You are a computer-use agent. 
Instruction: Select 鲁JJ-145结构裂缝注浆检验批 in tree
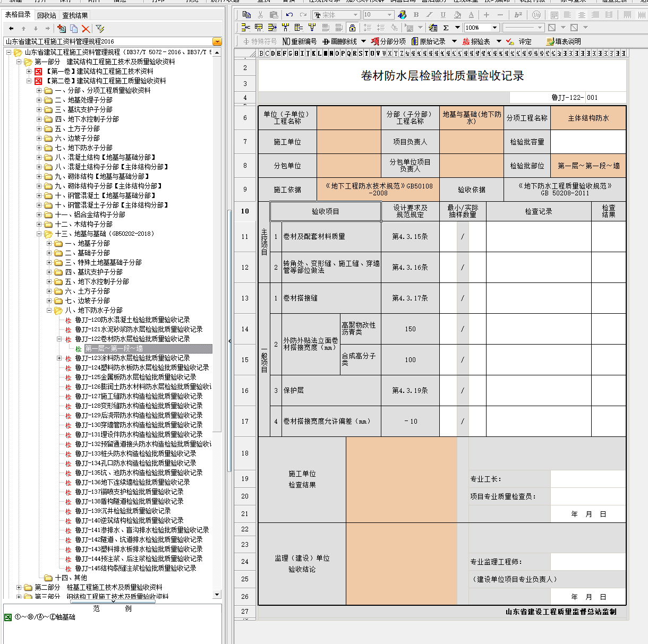pyautogui.click(x=135, y=568)
